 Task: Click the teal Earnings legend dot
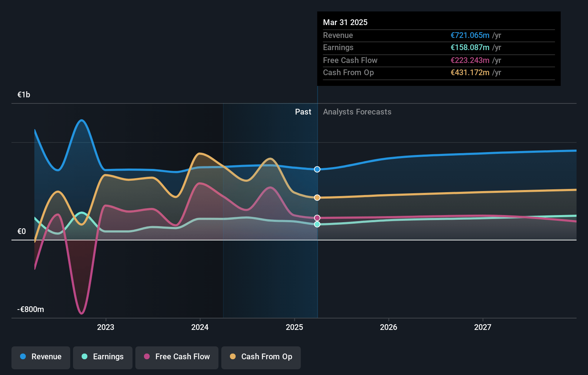click(x=85, y=356)
